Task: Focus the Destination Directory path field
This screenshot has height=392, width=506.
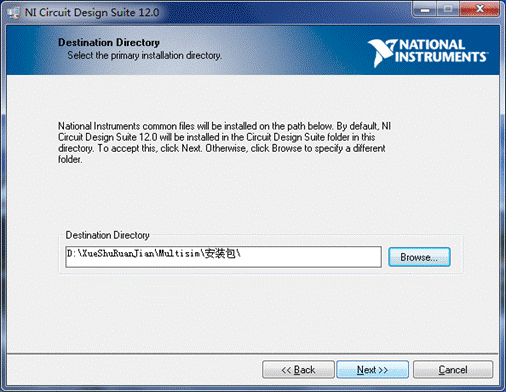Action: coord(223,257)
